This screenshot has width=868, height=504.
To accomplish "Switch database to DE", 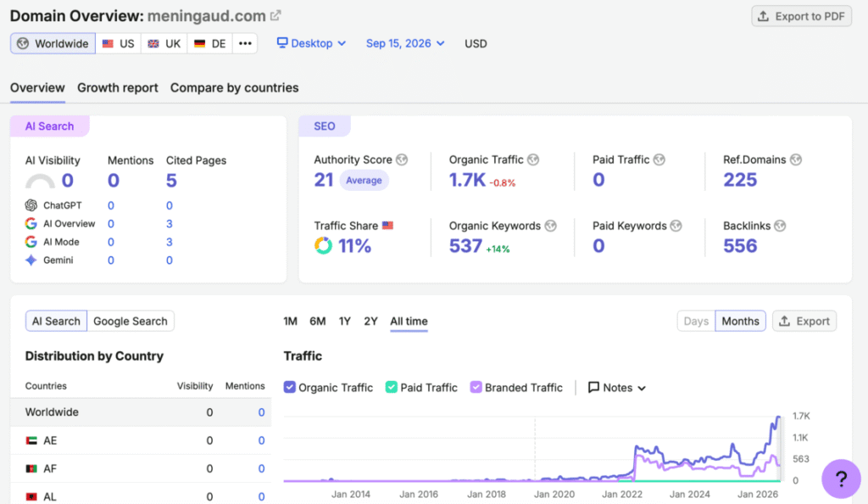I will click(x=210, y=44).
